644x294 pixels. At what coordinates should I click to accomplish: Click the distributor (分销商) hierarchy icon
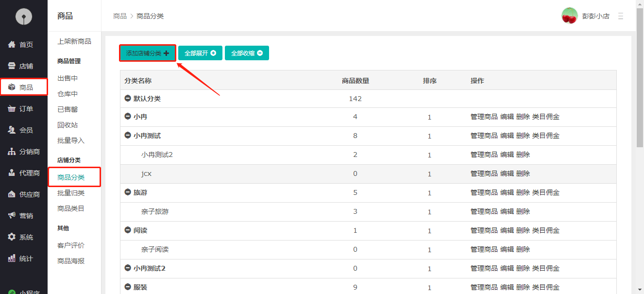12,152
